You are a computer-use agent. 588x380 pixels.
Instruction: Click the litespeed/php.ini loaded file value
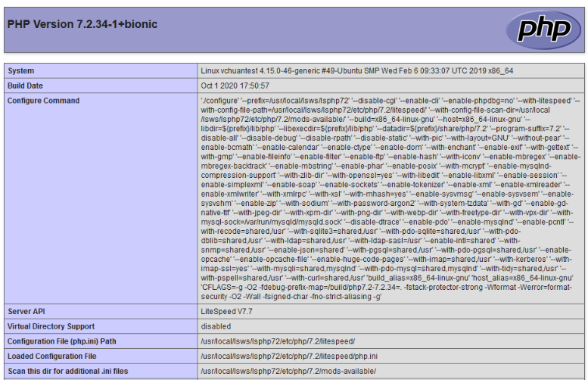(x=289, y=357)
